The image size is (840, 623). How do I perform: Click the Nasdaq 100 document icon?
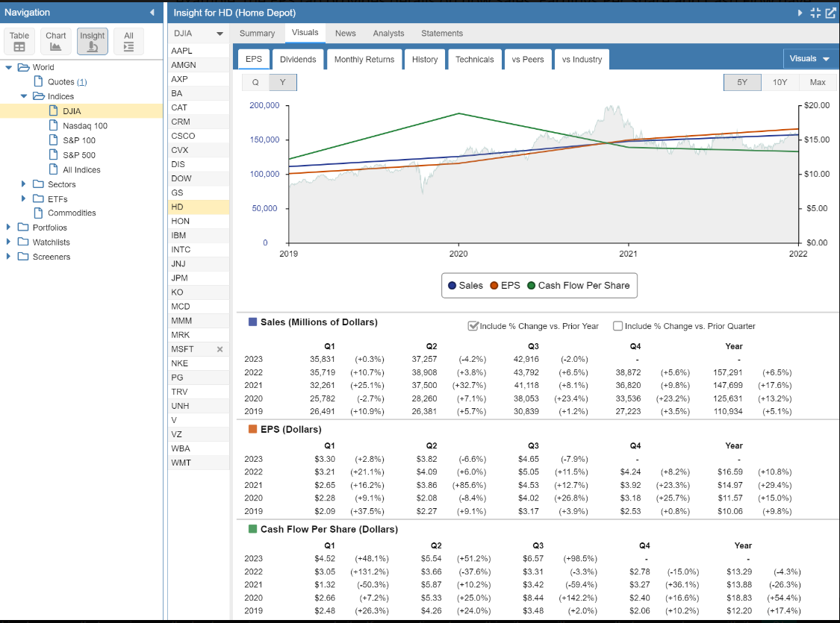(53, 125)
